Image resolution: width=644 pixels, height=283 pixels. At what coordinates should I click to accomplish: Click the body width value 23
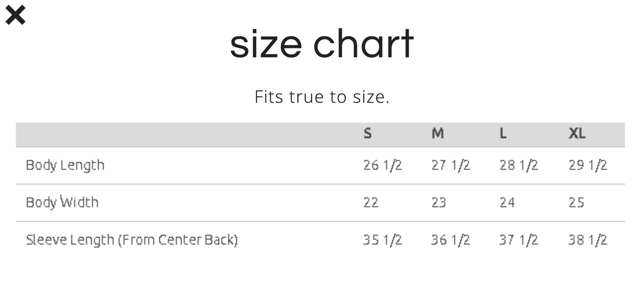tap(439, 202)
